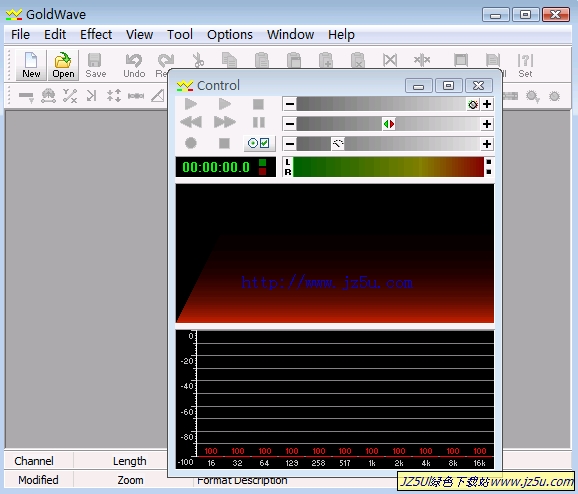Click the first effect icon in second toolbar row
Screen dimensions: 578x494
(26, 97)
